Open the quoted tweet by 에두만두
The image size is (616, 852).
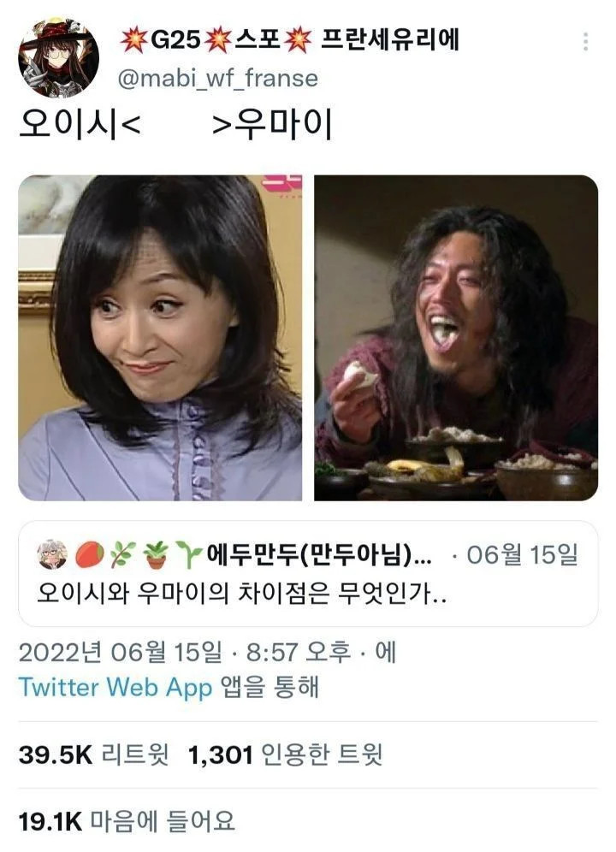(308, 574)
